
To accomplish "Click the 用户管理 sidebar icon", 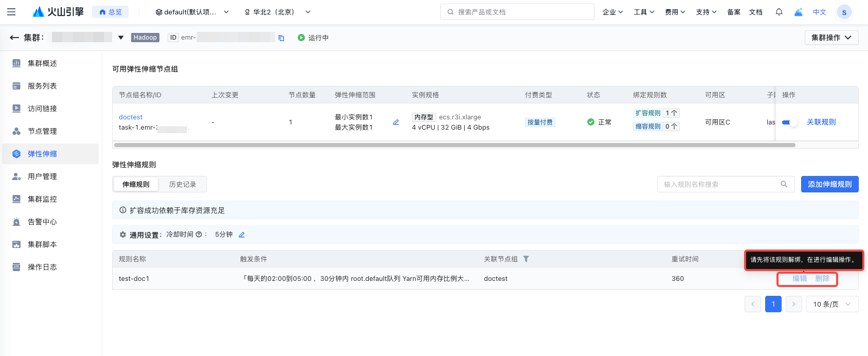I will click(x=16, y=176).
